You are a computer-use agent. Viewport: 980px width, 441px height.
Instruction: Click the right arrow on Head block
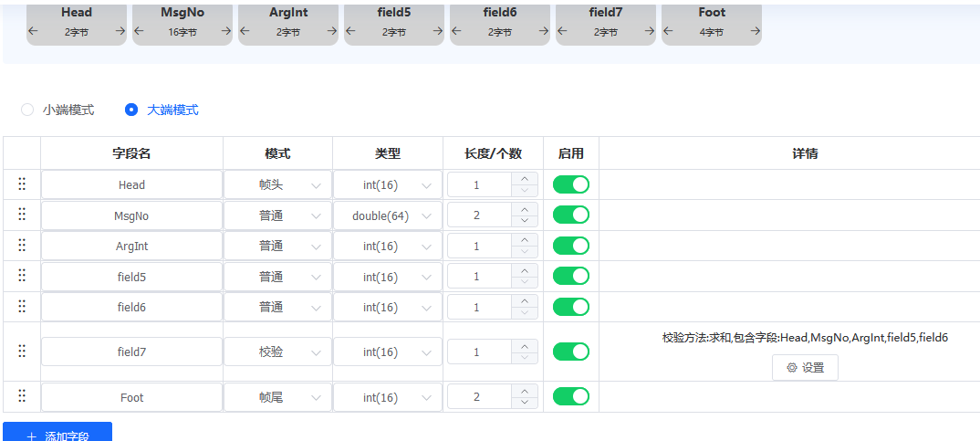[120, 31]
